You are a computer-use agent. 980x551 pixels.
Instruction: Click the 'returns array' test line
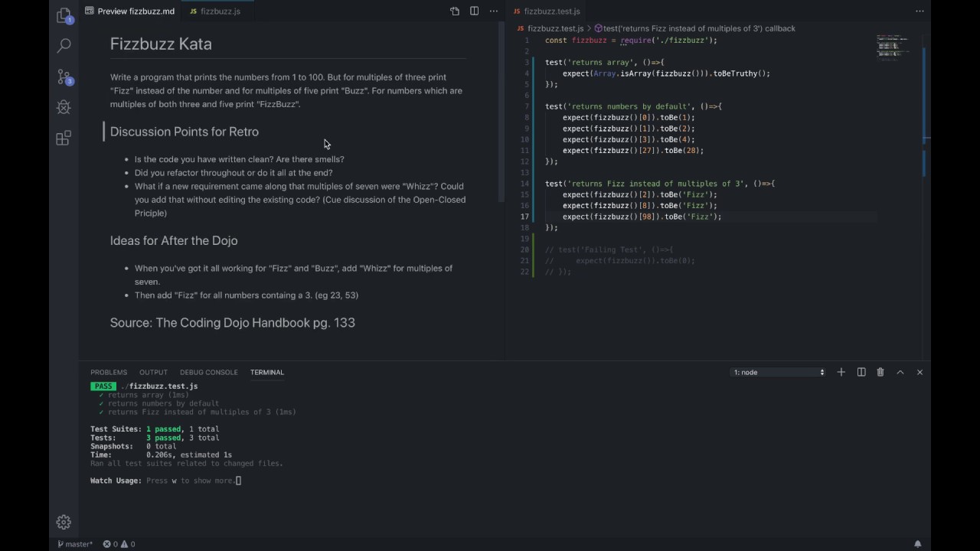(x=605, y=62)
